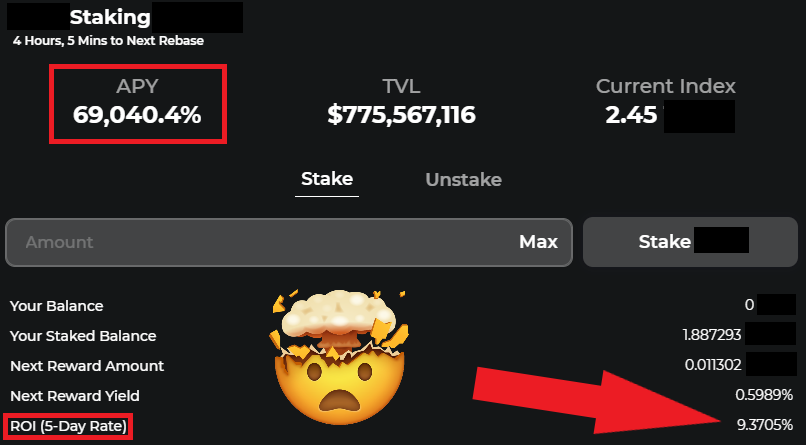
Task: Click the TVL $775,567,116 figure
Action: pos(401,115)
